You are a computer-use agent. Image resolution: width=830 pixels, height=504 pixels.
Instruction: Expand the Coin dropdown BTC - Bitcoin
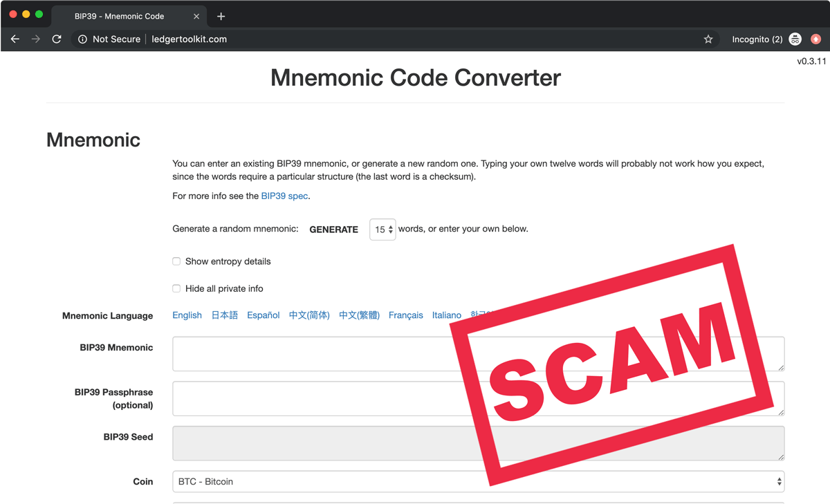pos(478,482)
